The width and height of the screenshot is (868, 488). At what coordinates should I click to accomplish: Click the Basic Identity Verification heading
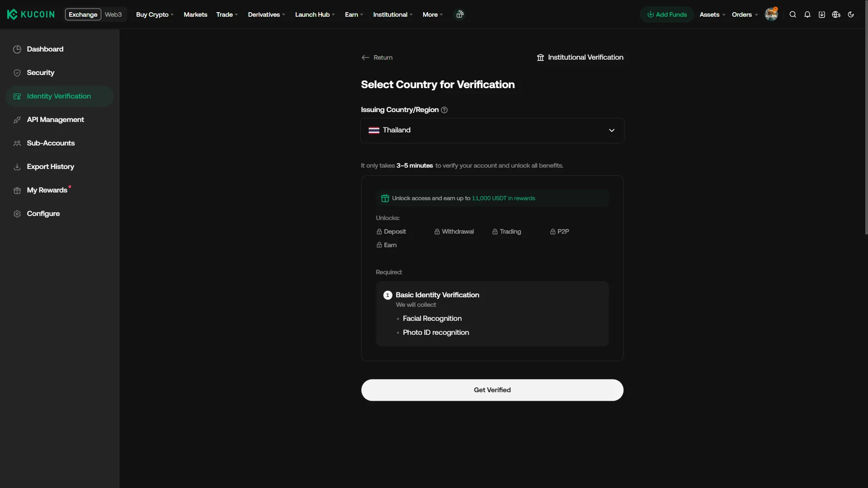pos(437,295)
